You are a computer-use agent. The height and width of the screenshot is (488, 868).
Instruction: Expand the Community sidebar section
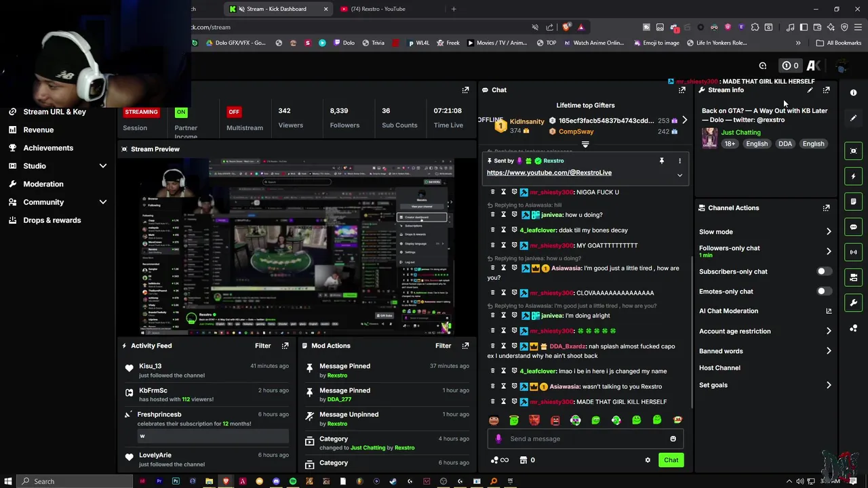[103, 202]
